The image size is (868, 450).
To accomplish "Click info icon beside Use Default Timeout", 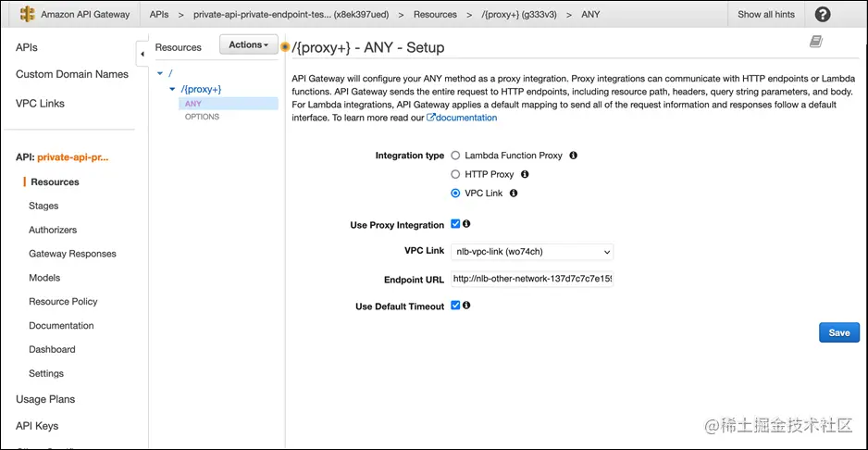I will (466, 305).
